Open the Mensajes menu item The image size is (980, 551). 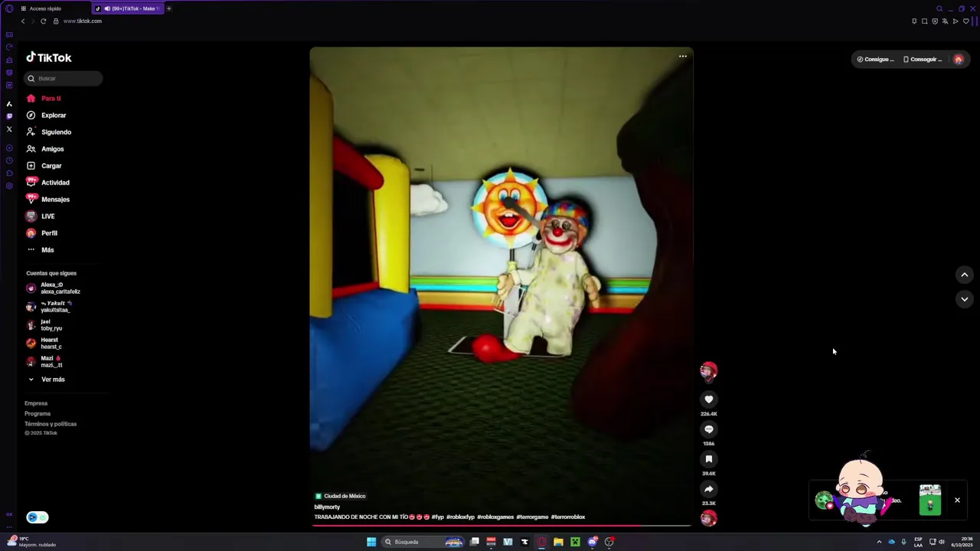coord(47,200)
